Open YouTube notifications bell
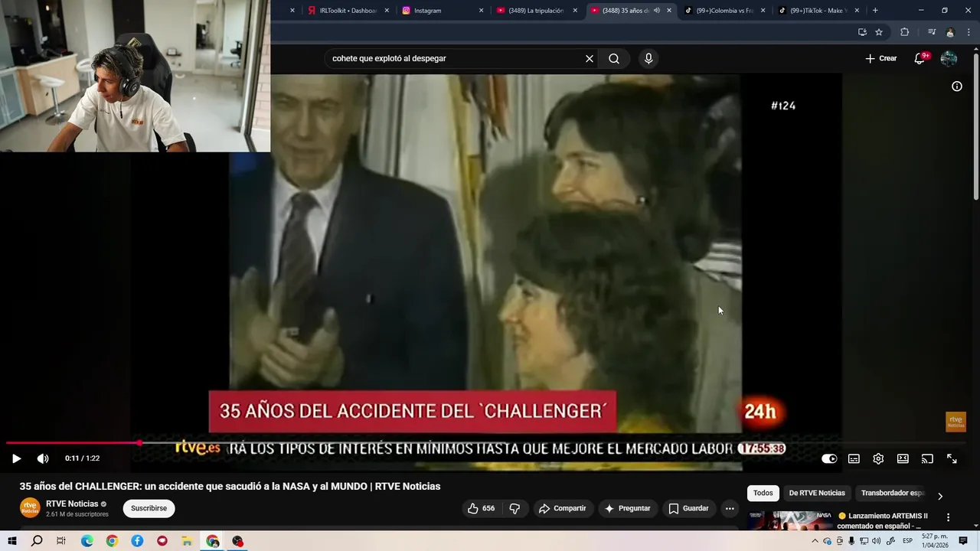 tap(920, 59)
